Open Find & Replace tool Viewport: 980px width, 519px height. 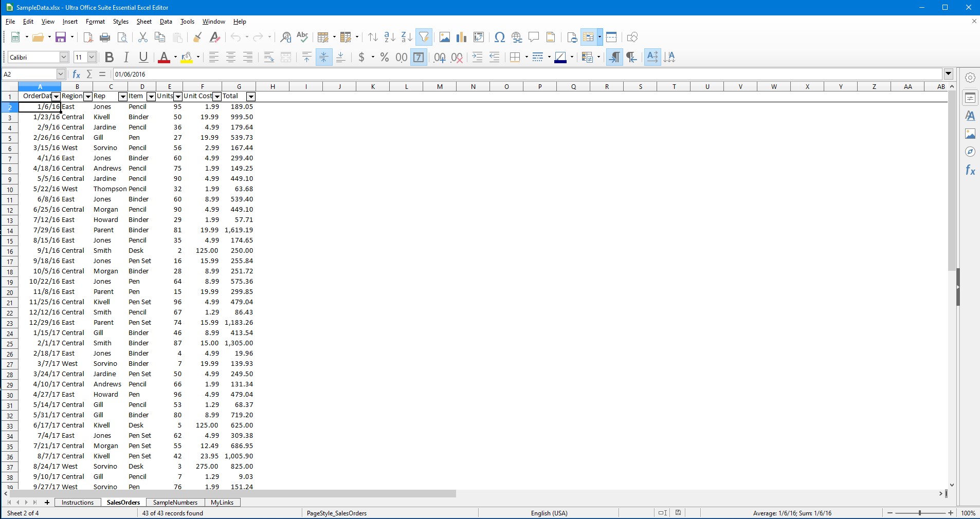[x=285, y=37]
